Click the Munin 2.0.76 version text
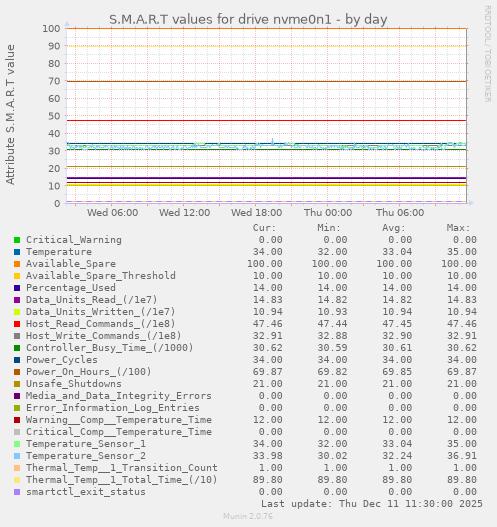The height and width of the screenshot is (527, 497). (248, 516)
